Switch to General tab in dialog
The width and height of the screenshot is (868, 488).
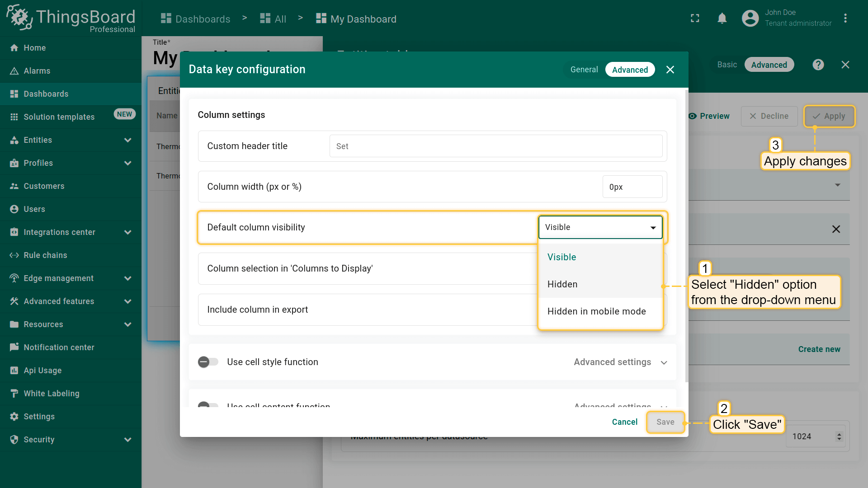click(x=584, y=70)
